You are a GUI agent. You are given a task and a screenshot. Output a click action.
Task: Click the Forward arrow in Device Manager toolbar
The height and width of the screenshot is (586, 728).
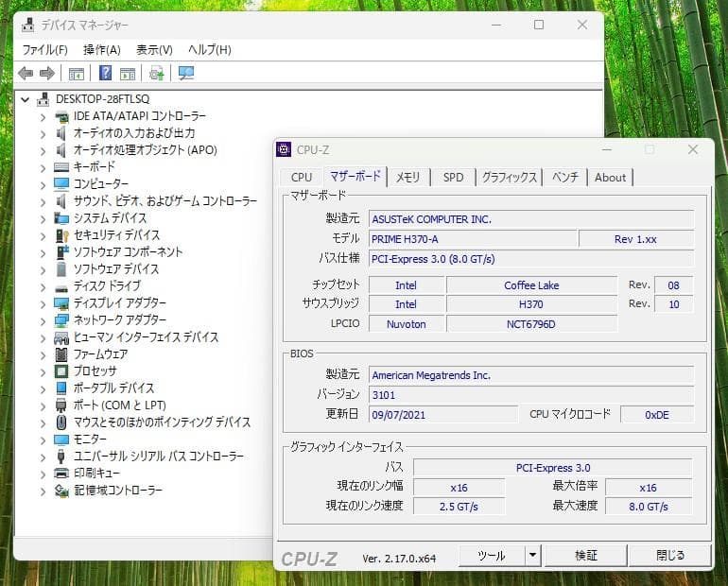click(47, 74)
